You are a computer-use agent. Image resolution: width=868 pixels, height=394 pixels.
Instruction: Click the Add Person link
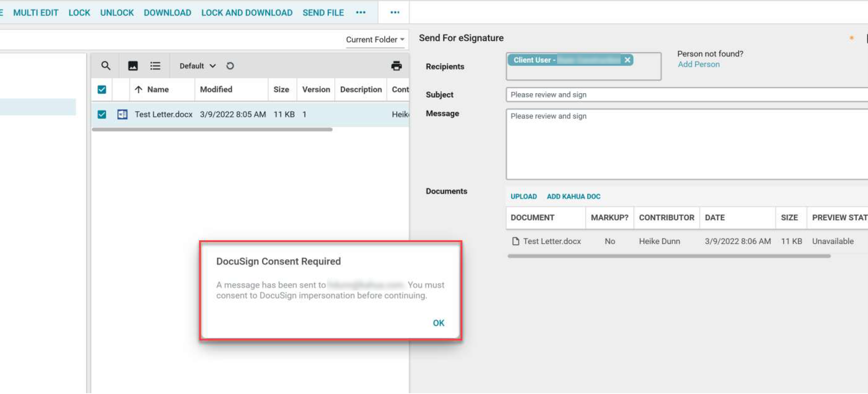tap(698, 64)
